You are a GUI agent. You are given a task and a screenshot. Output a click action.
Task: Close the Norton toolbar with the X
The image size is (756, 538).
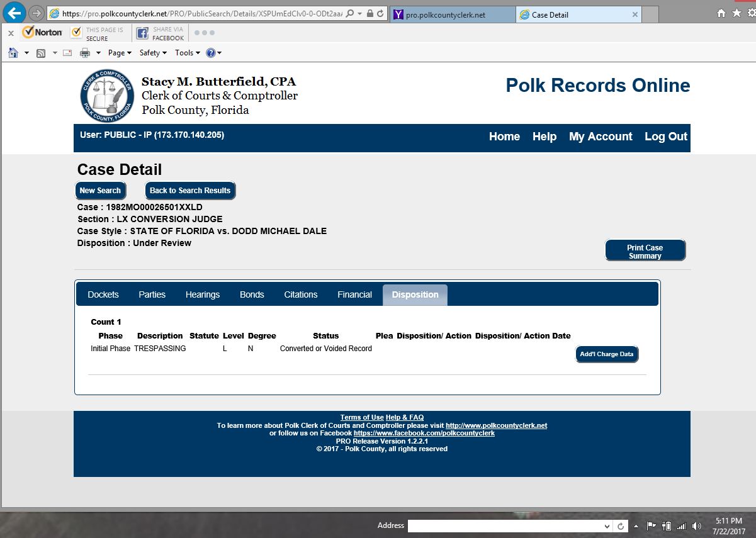[x=11, y=33]
